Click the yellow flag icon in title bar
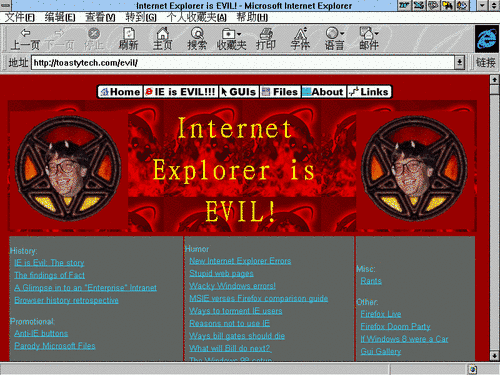 click(448, 5)
